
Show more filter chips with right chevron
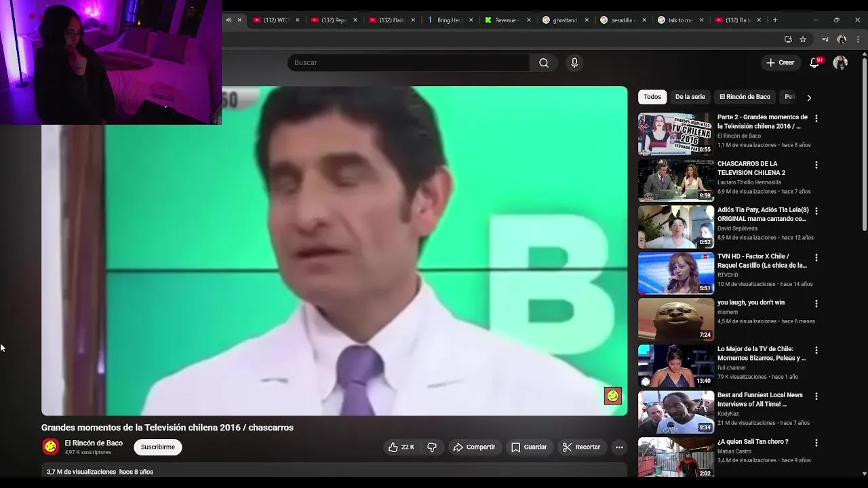click(808, 98)
